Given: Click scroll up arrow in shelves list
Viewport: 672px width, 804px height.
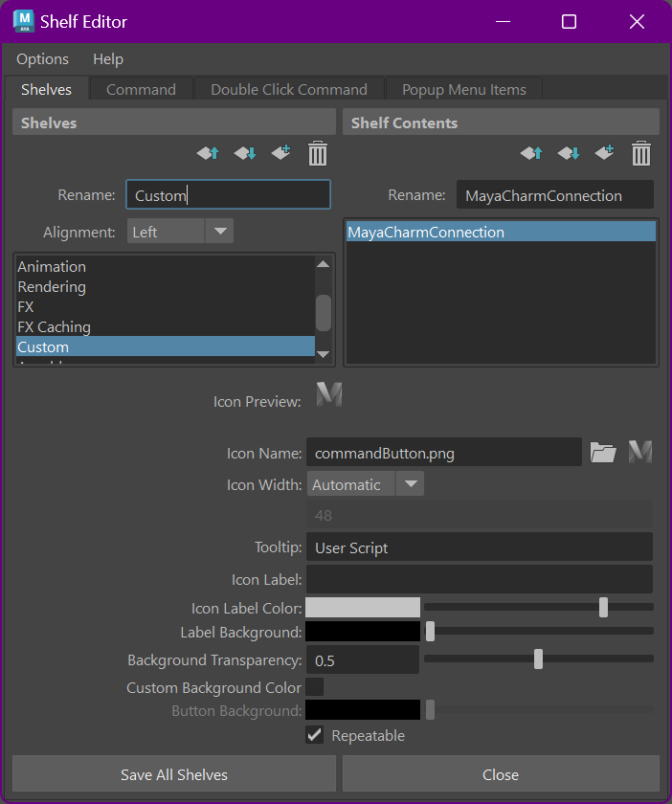Looking at the screenshot, I should pos(324,264).
